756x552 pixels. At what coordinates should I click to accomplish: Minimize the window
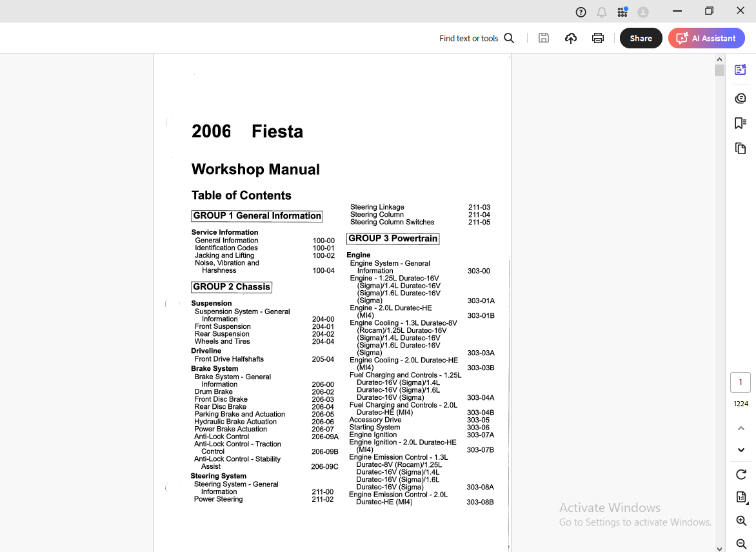[677, 11]
